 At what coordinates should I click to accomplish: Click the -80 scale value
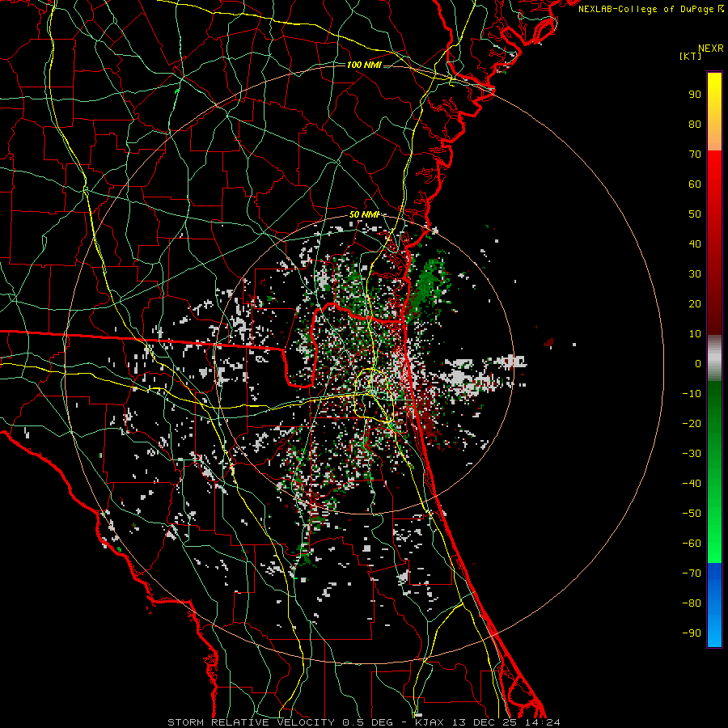coord(692,603)
